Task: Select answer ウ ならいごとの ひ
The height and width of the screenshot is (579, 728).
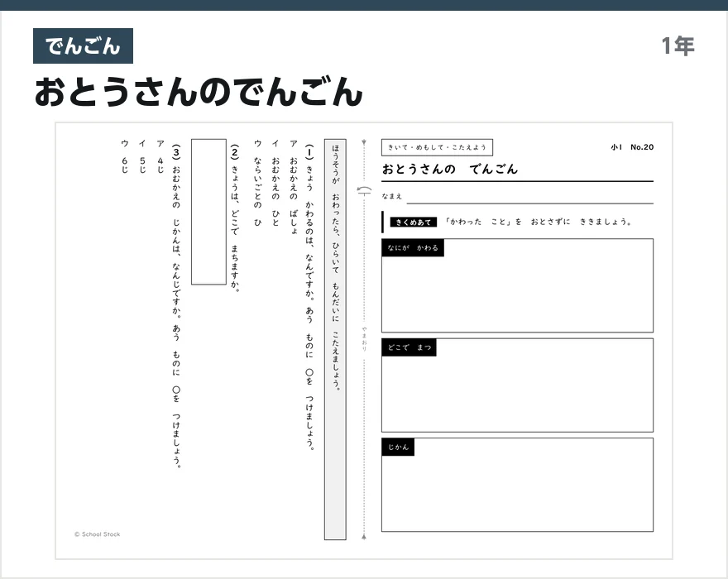Action: [x=257, y=183]
